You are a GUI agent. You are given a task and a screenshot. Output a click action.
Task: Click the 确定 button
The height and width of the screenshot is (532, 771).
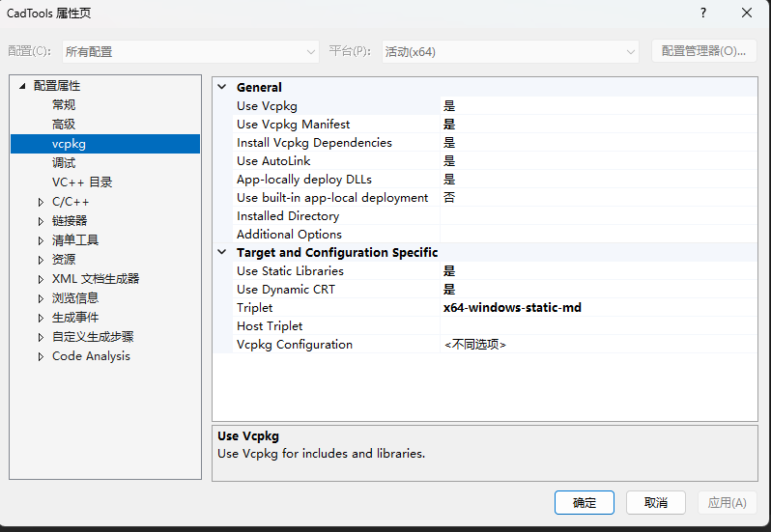[585, 502]
